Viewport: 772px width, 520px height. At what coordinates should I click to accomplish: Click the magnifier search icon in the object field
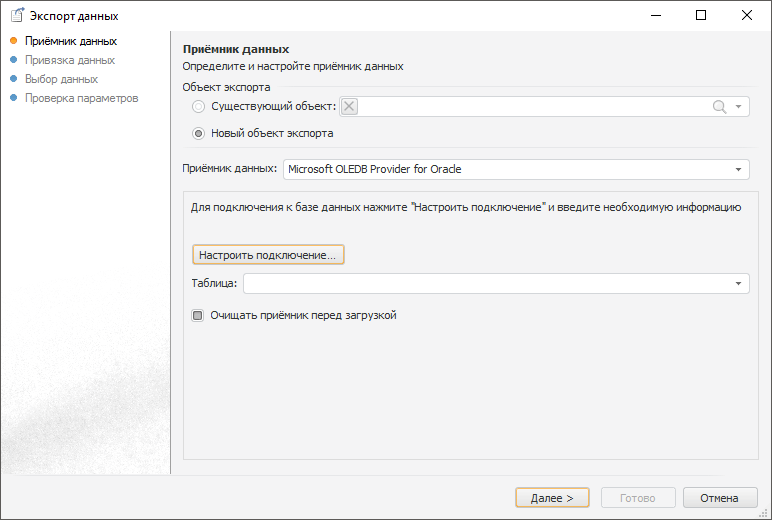[x=719, y=107]
